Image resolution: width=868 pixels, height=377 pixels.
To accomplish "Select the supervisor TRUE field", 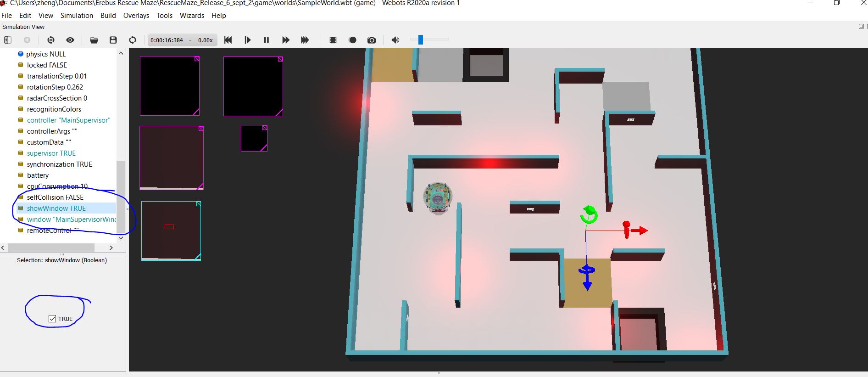I will click(51, 153).
